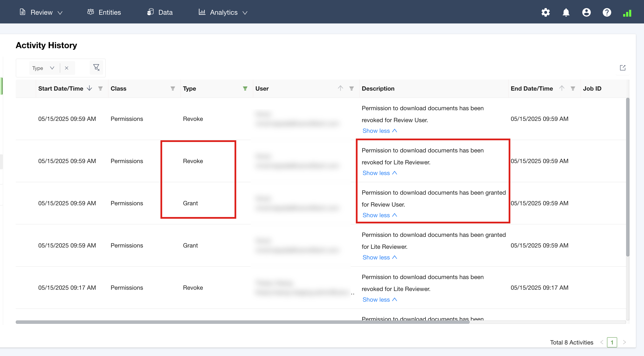Click the Class column filter icon

point(173,88)
